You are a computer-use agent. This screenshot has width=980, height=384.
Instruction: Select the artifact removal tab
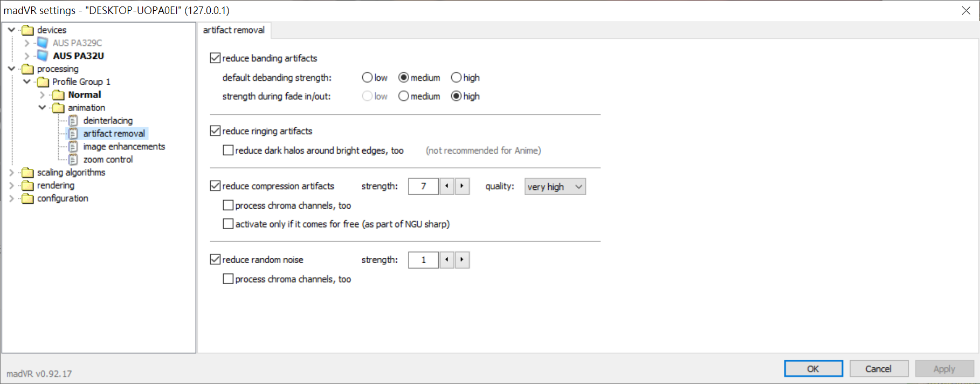click(x=234, y=30)
